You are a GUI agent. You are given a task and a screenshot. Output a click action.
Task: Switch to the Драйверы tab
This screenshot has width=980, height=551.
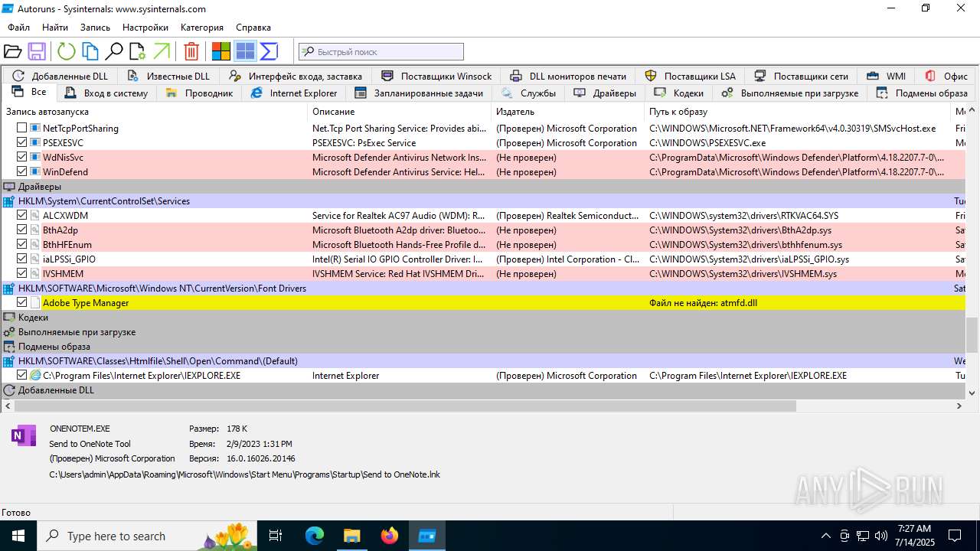pos(605,93)
